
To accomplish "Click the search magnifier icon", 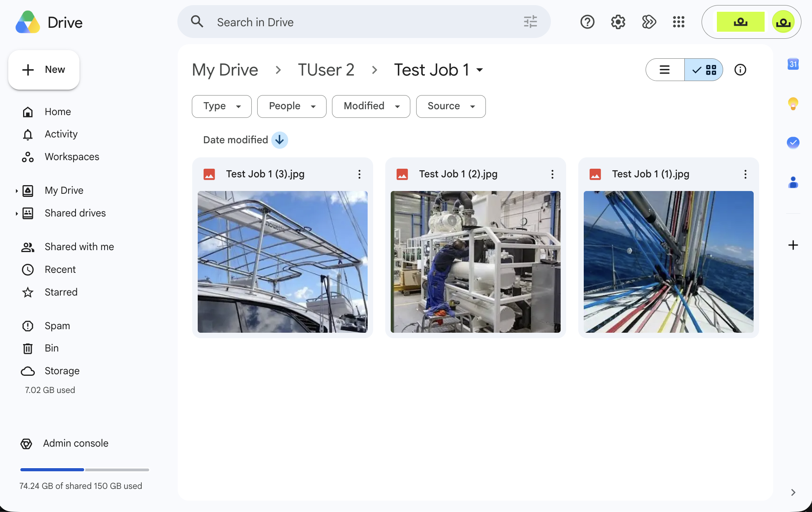I will pos(197,22).
